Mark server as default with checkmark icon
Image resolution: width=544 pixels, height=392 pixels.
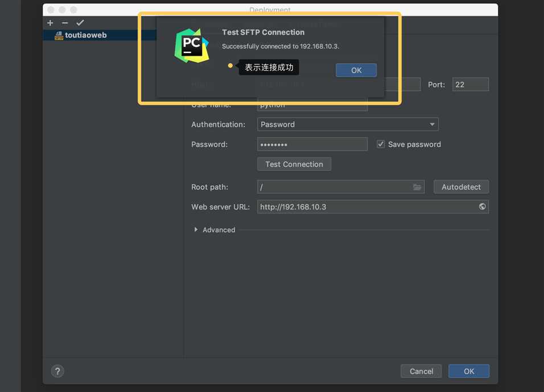click(x=80, y=23)
